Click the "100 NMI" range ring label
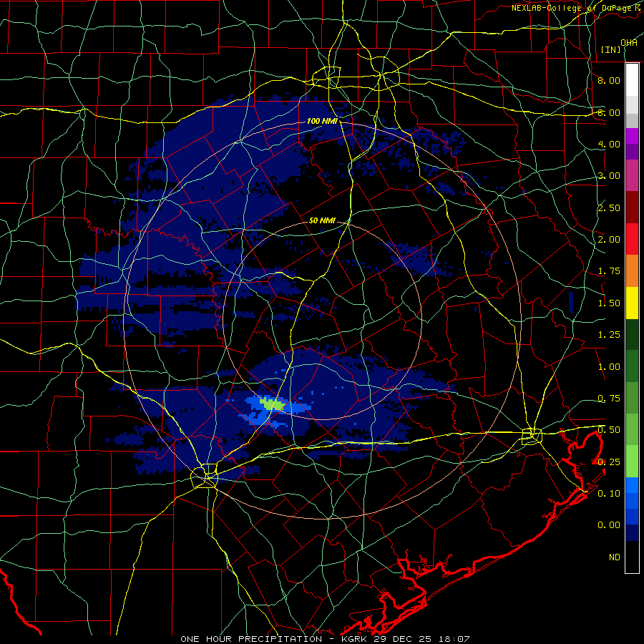Viewport: 644px width, 644px height. pos(323,121)
